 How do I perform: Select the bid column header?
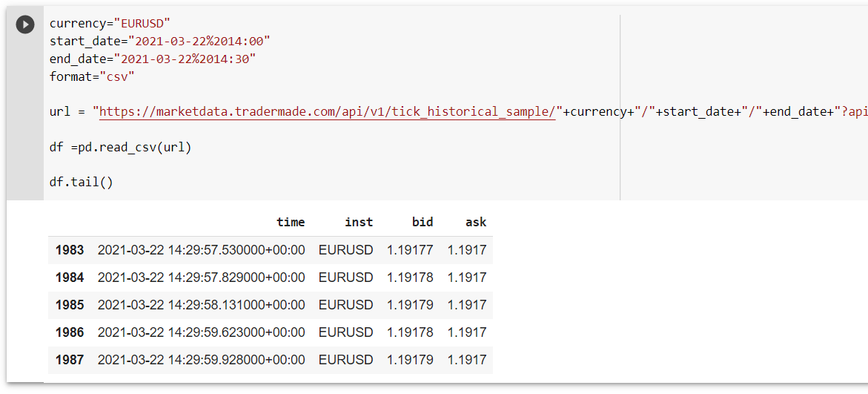coord(423,222)
